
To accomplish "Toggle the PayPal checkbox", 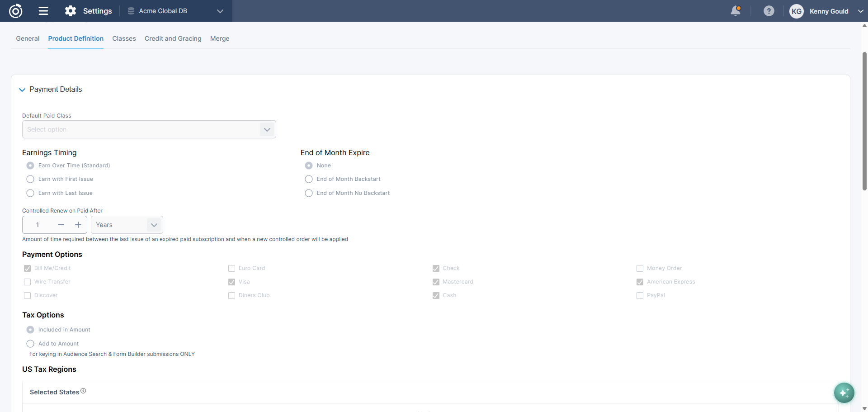I will click(x=640, y=295).
